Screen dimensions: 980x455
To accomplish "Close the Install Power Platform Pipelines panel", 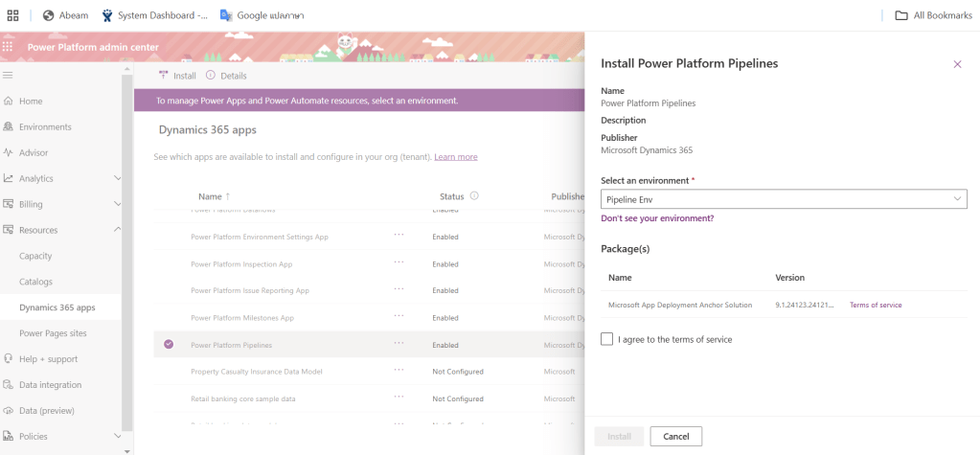I will (956, 64).
